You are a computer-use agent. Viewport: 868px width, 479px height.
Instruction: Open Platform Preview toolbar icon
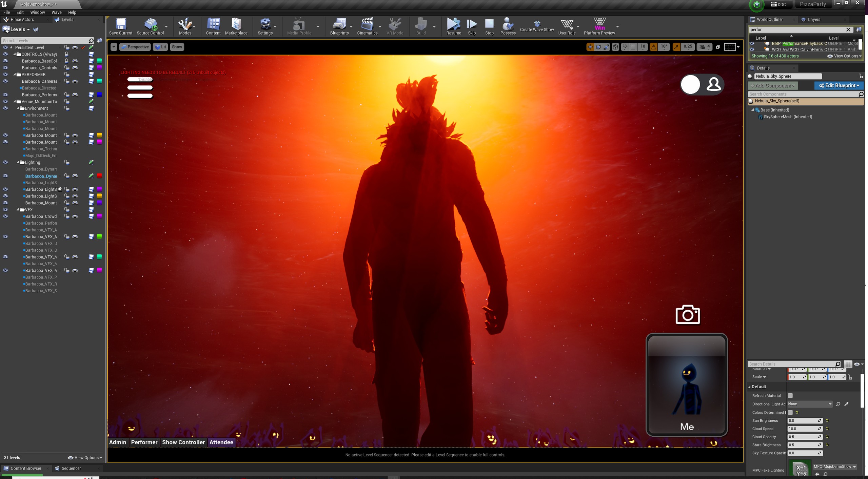coord(599,26)
